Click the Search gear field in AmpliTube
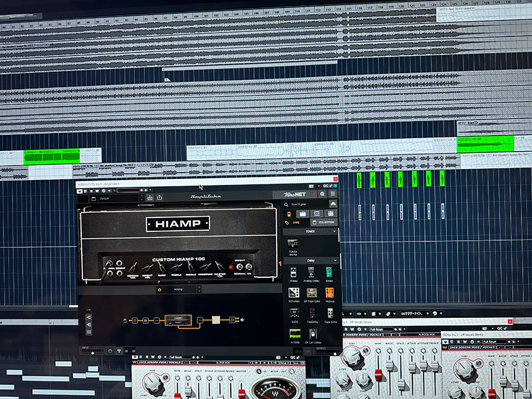Image resolution: width=532 pixels, height=399 pixels. coord(305,204)
